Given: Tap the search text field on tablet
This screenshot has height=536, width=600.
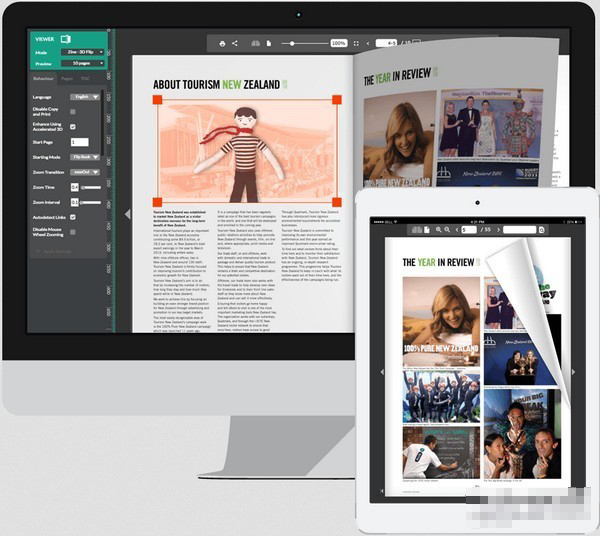Looking at the screenshot, I should 520,230.
